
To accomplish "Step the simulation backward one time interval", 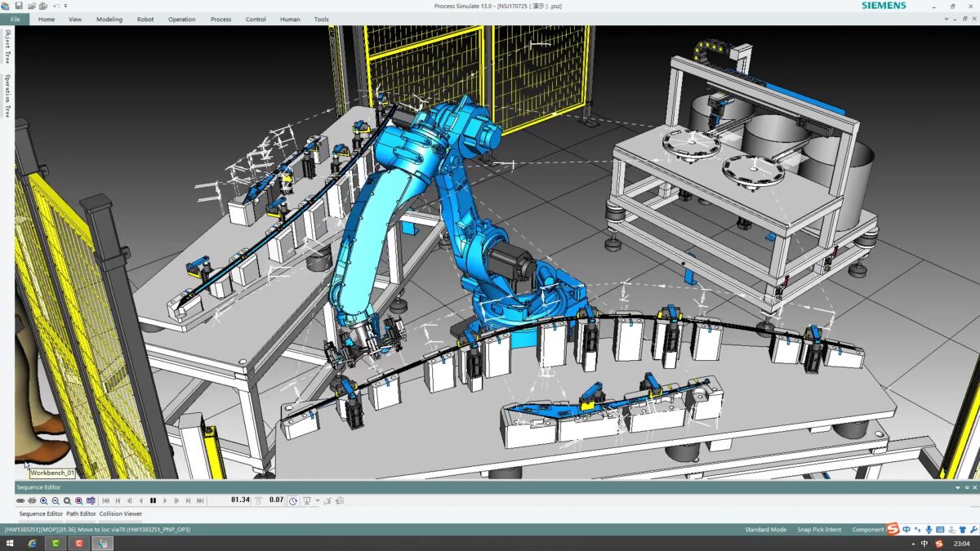I will (129, 500).
